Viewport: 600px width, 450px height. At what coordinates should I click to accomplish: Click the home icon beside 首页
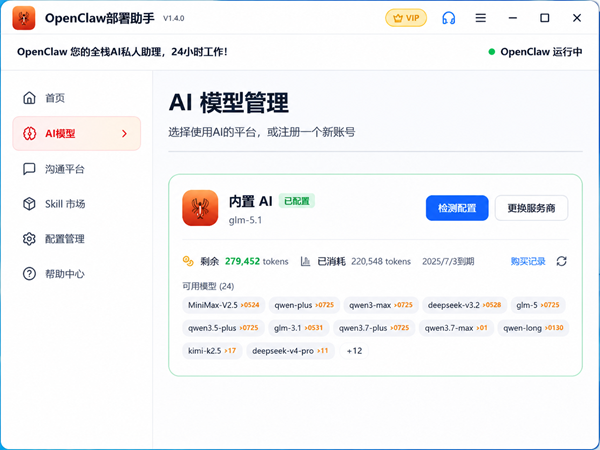click(x=29, y=98)
